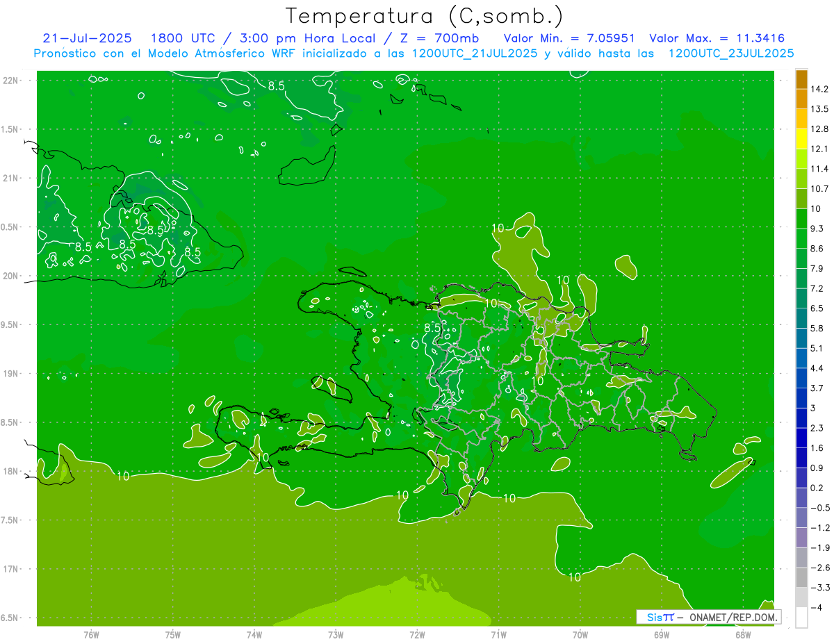
Task: Click 'Valor Min. = 7.05951' text
Action: 569,38
